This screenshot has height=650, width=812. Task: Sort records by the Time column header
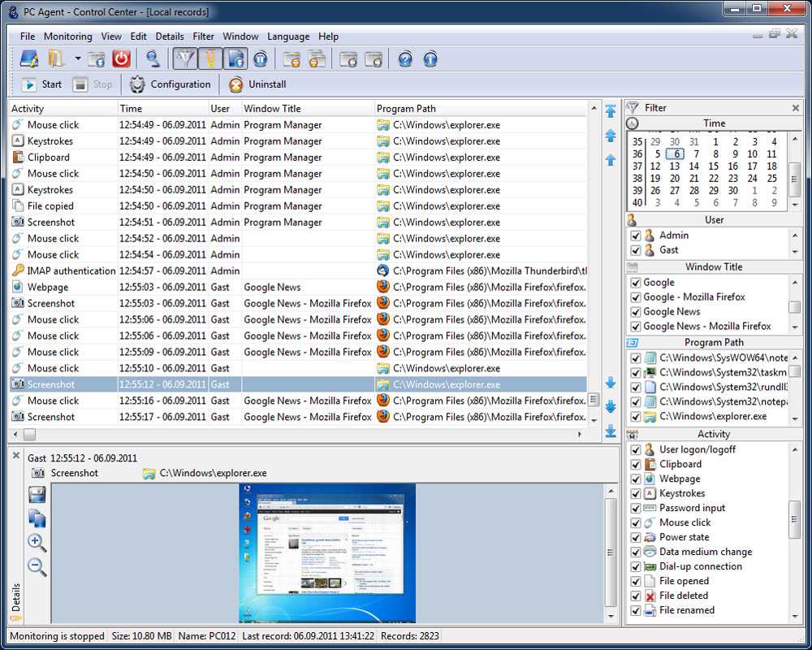(x=162, y=108)
